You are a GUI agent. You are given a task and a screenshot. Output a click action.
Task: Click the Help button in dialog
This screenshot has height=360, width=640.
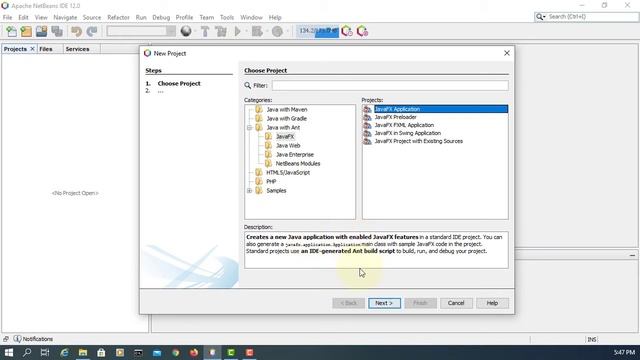pos(492,303)
